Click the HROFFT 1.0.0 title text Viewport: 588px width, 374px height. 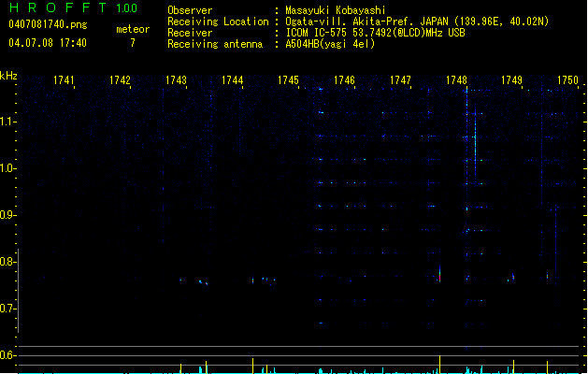74,7
